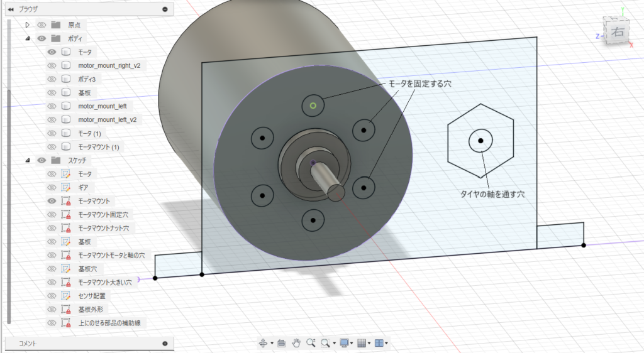
Task: Hide the モータ body via its eye icon
Action: click(x=52, y=52)
